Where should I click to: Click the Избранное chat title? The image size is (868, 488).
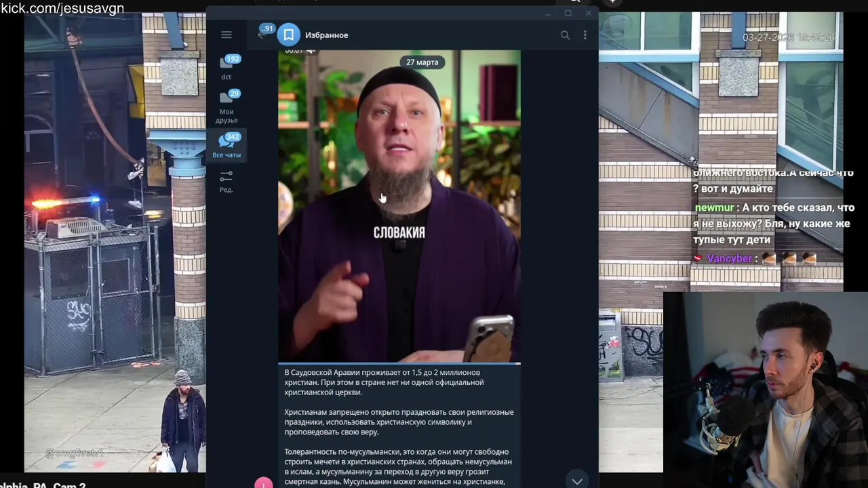pos(326,35)
